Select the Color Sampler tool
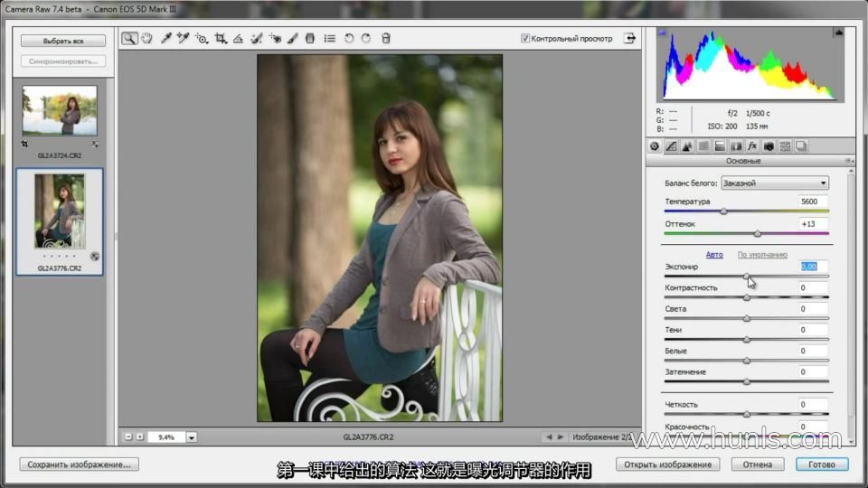Viewport: 868px width, 488px height. [184, 38]
